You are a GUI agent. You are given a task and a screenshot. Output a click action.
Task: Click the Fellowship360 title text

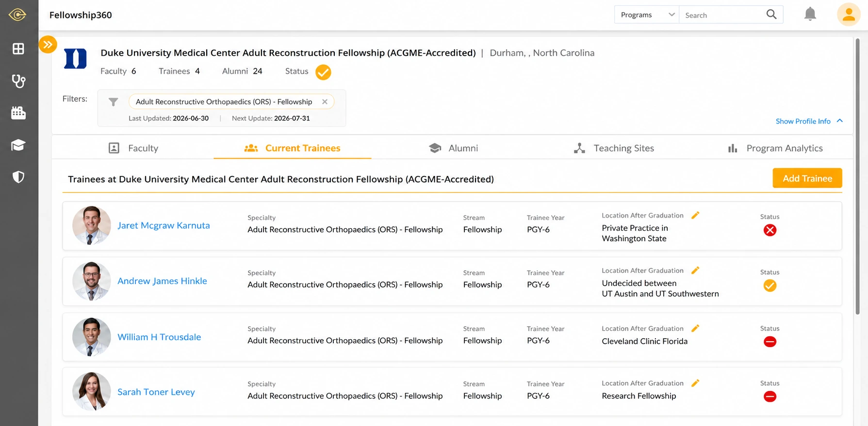(x=81, y=15)
